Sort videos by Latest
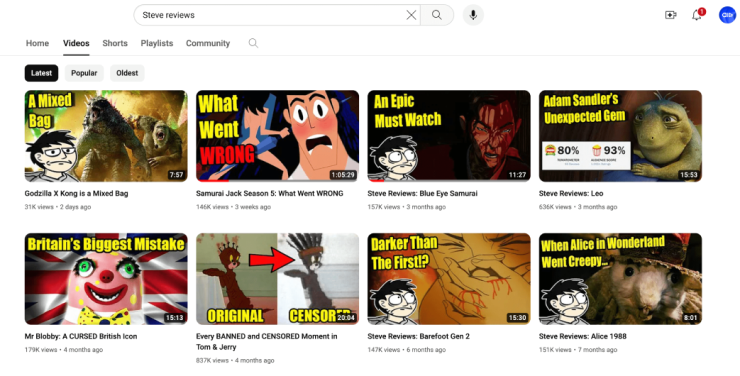This screenshot has height=376, width=740. [42, 73]
